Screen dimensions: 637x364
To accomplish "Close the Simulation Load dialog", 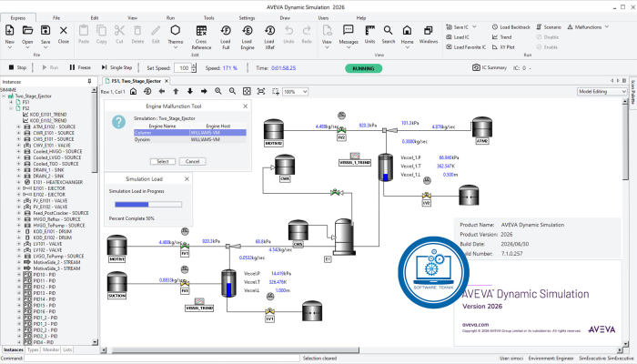I will pos(187,178).
